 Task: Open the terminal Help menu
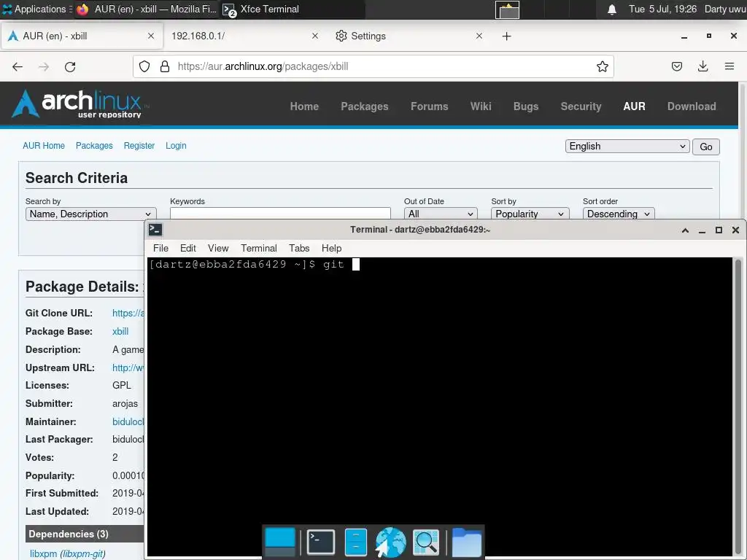click(x=332, y=248)
